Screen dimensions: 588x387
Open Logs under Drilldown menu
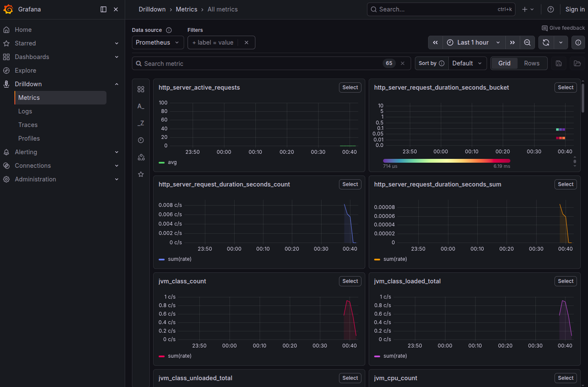tap(25, 111)
